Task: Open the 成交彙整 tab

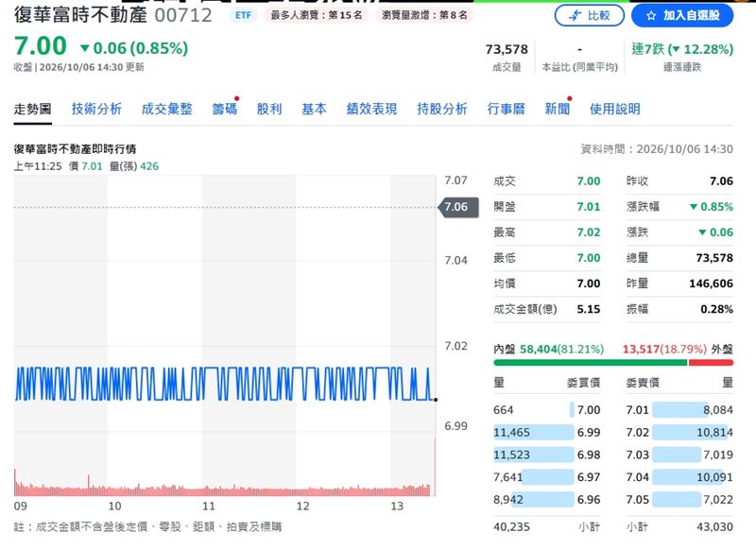Action: coord(167,110)
